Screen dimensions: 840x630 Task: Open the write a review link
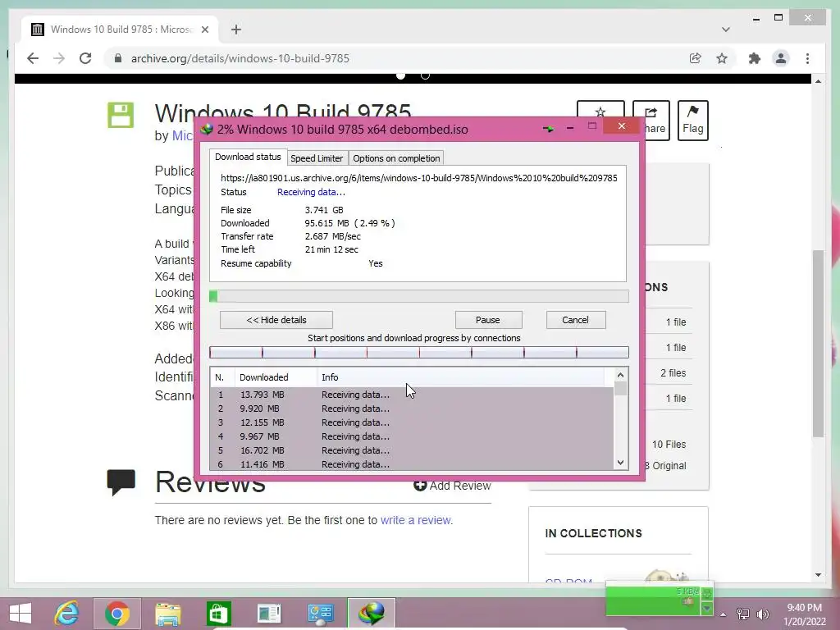click(416, 520)
